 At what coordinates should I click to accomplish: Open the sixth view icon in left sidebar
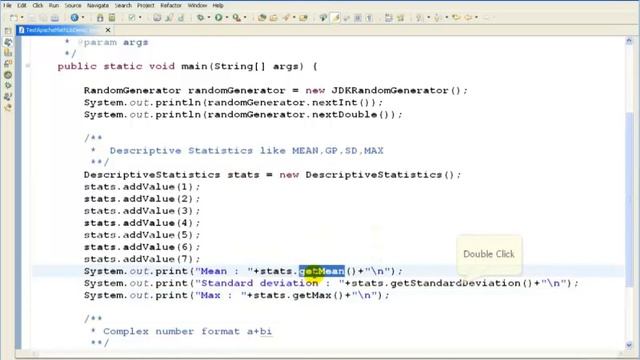point(8,97)
